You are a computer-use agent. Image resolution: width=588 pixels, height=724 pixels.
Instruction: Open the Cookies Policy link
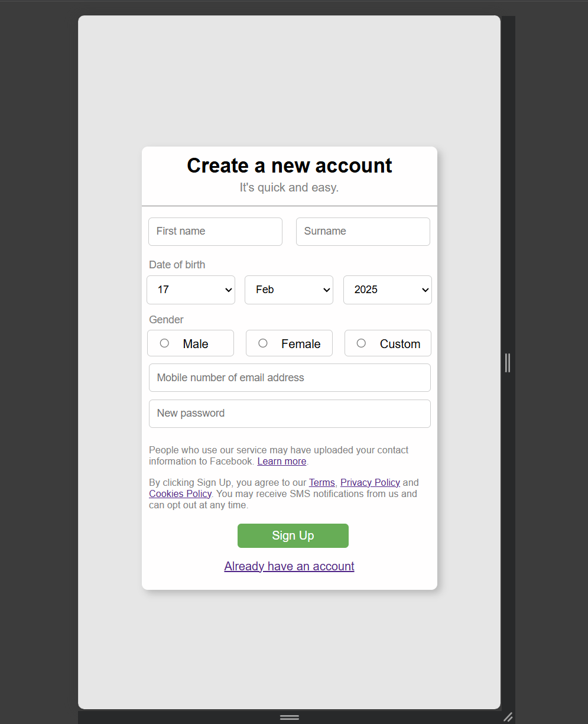pyautogui.click(x=180, y=494)
